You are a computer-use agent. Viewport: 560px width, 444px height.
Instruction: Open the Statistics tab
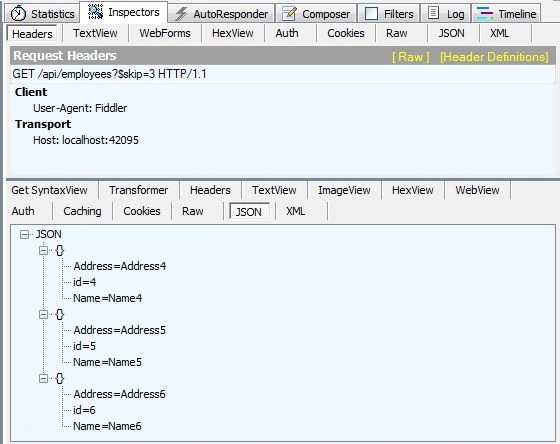[x=42, y=14]
